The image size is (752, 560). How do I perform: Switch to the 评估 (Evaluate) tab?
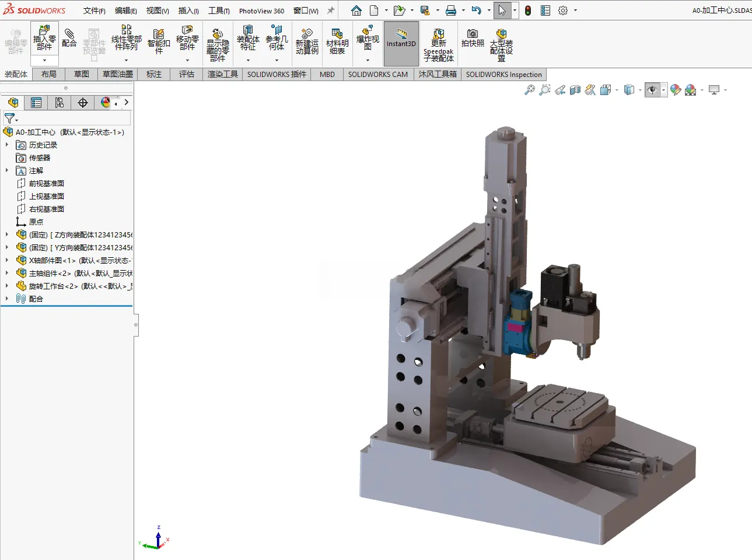(x=187, y=74)
